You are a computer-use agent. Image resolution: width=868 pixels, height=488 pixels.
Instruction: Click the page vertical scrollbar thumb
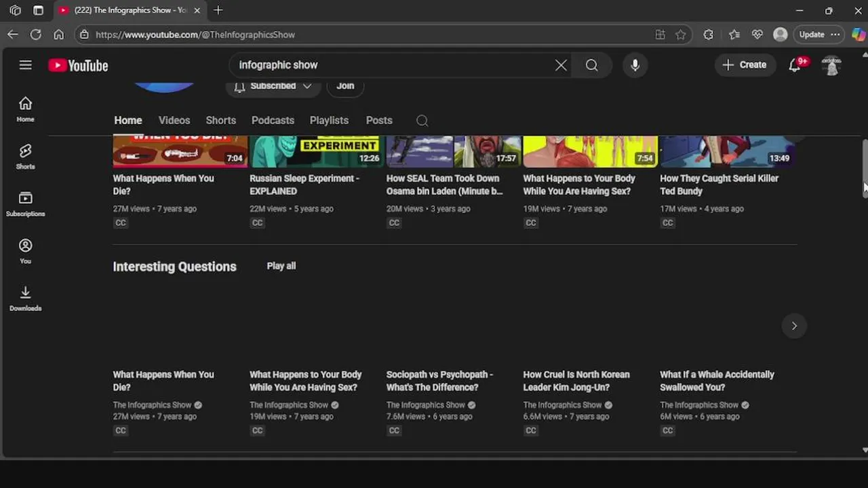pyautogui.click(x=865, y=168)
